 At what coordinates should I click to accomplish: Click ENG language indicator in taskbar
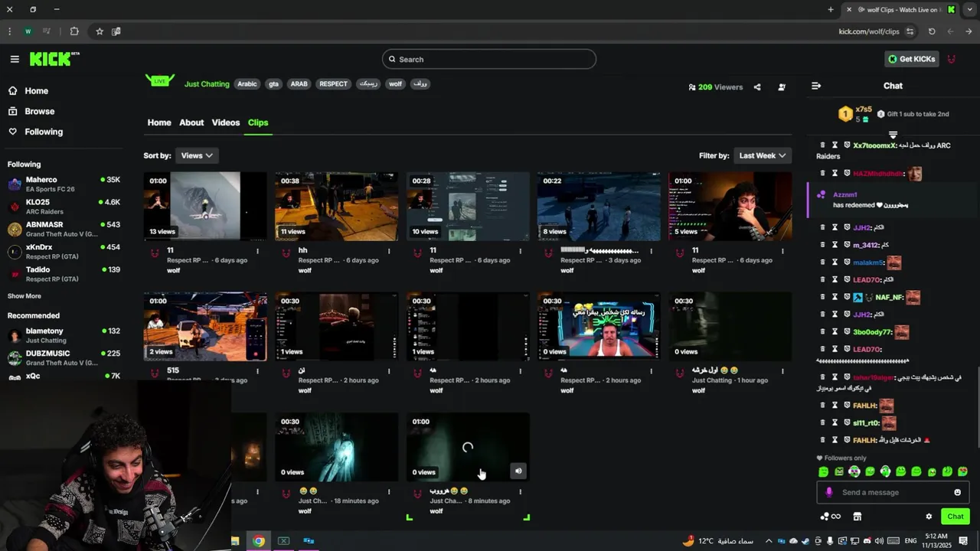(x=911, y=541)
